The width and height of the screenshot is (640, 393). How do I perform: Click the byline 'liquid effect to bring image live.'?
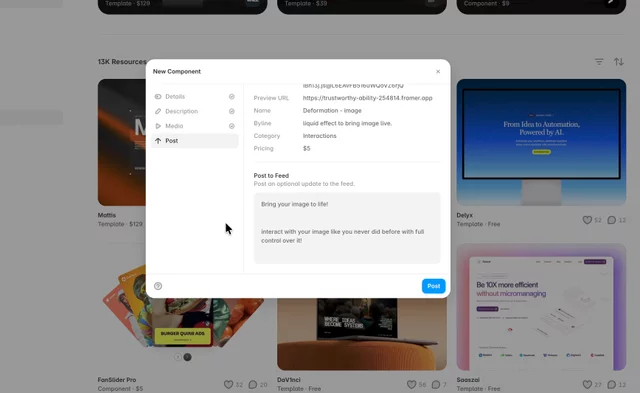(x=347, y=123)
